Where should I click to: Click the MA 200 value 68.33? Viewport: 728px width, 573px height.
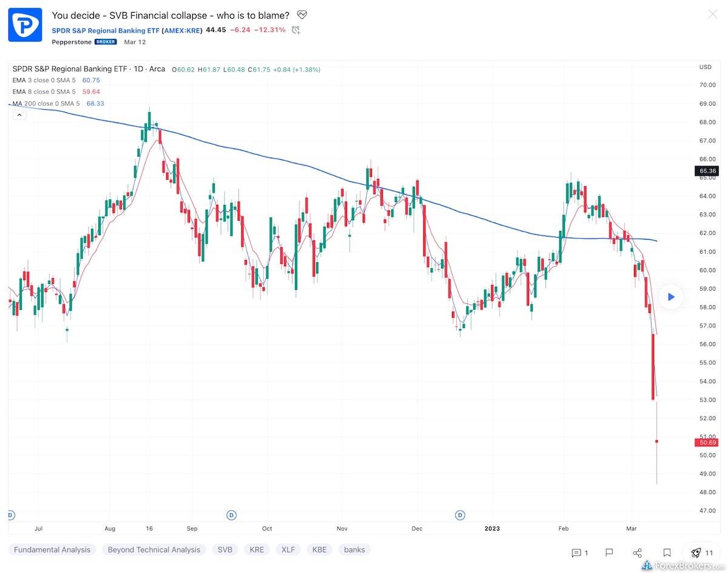pyautogui.click(x=95, y=104)
